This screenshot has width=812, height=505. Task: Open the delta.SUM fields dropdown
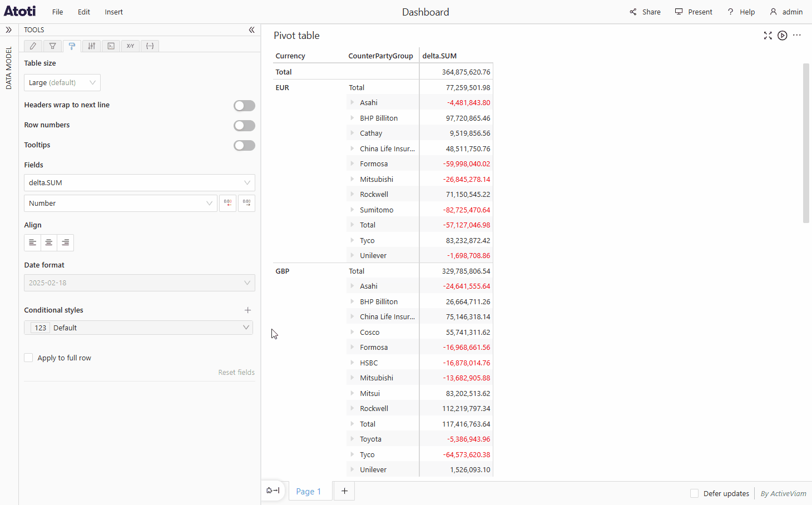coord(139,182)
